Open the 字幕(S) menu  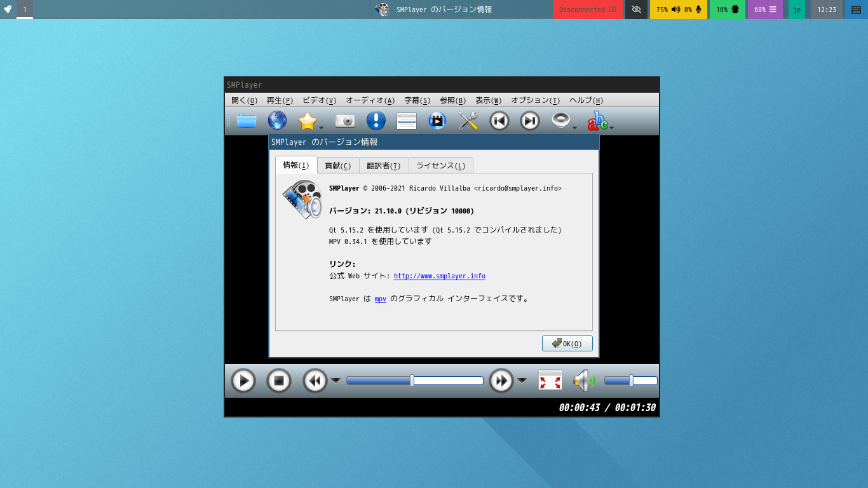point(417,100)
